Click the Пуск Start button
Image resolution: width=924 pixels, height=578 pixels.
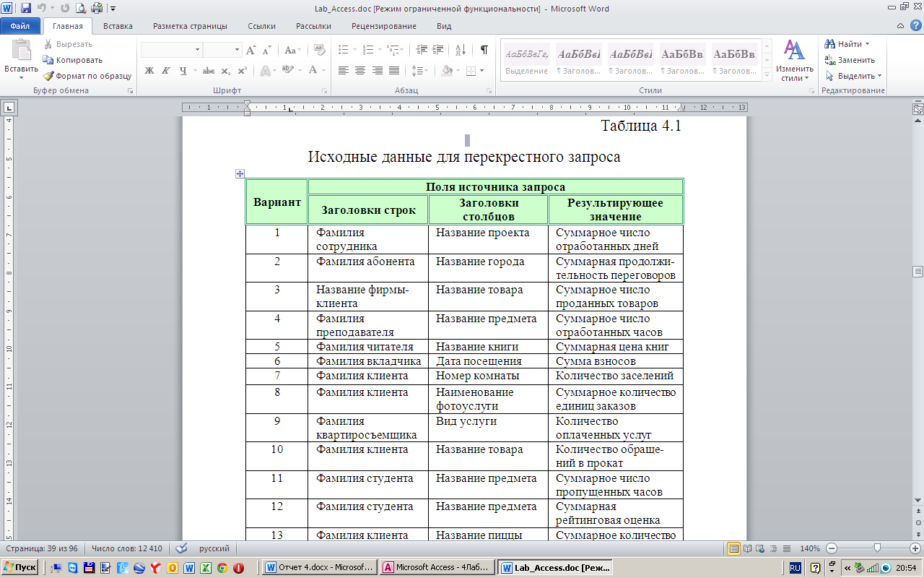tap(21, 568)
